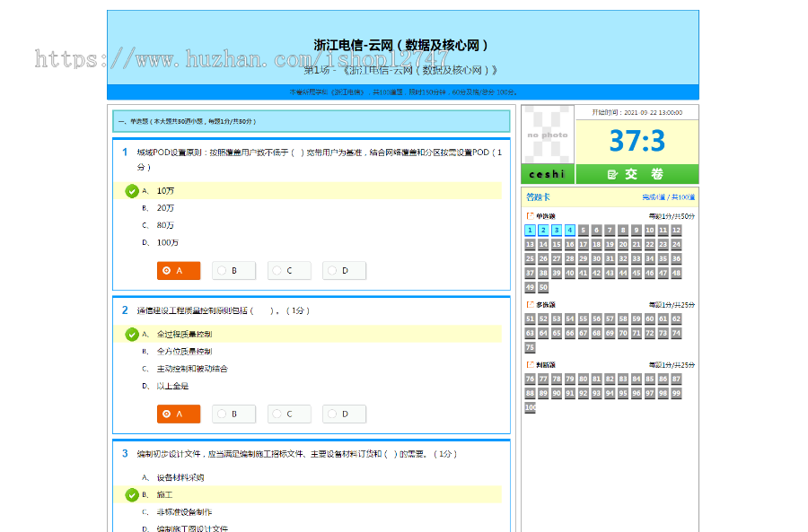Screen dimensions: 808x532
Task: Click answer 全过程质量控制 in question 2
Action: pyautogui.click(x=184, y=335)
